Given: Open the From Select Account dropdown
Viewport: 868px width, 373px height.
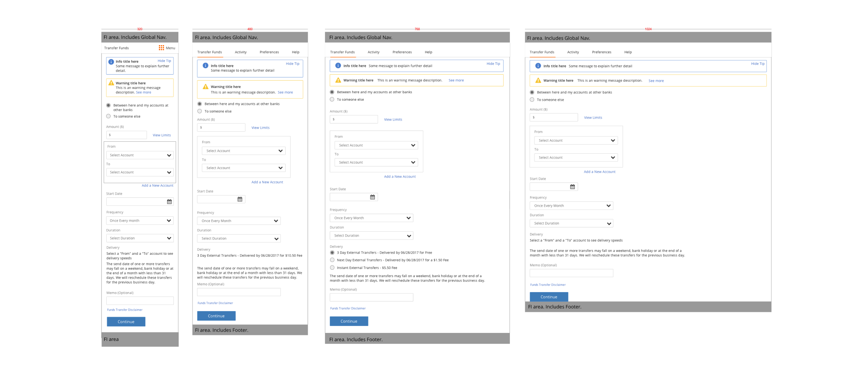Looking at the screenshot, I should (140, 155).
